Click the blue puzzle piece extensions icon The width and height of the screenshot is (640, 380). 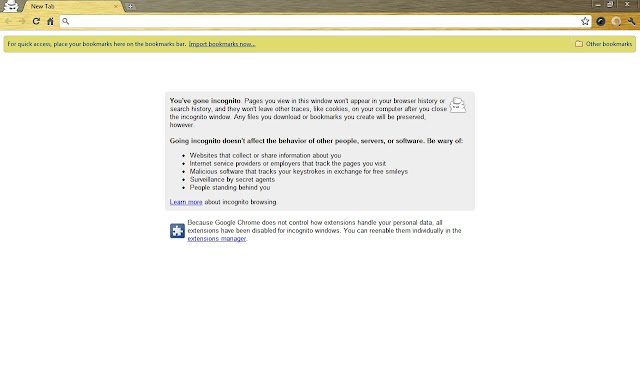pos(177,231)
